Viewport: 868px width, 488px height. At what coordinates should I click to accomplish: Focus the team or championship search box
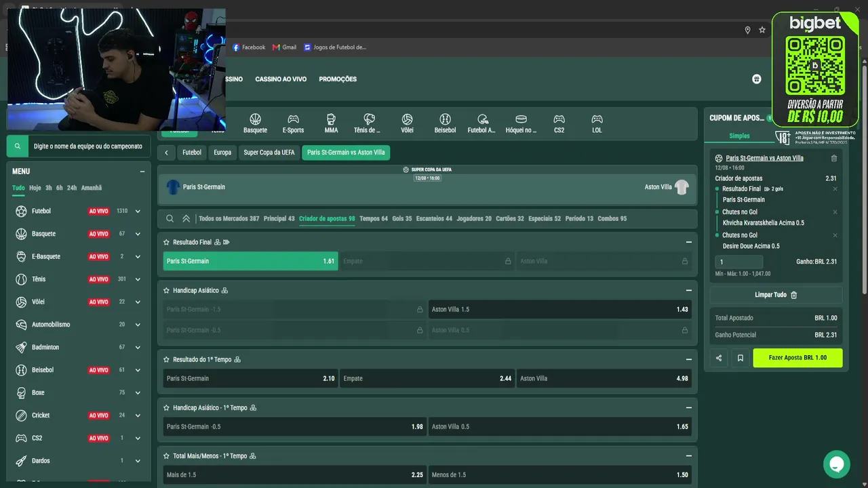coord(88,146)
